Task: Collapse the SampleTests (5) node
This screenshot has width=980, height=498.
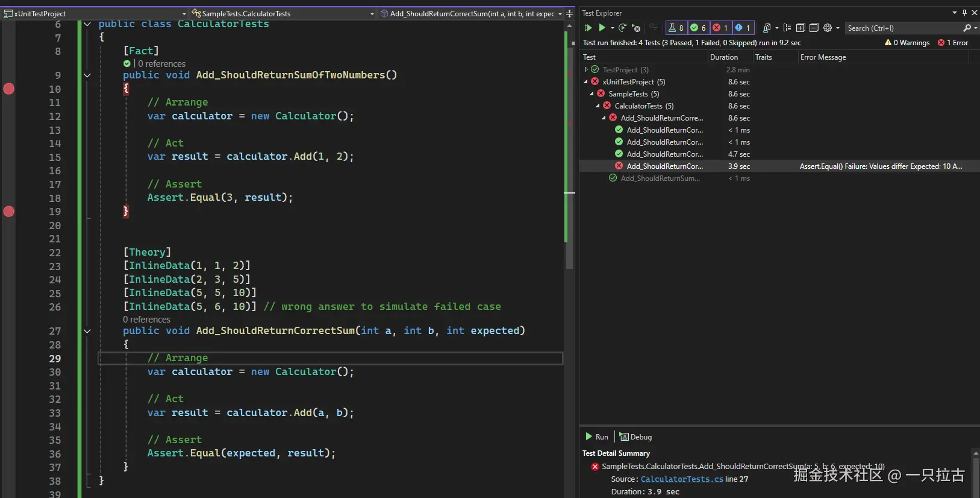Action: point(592,93)
